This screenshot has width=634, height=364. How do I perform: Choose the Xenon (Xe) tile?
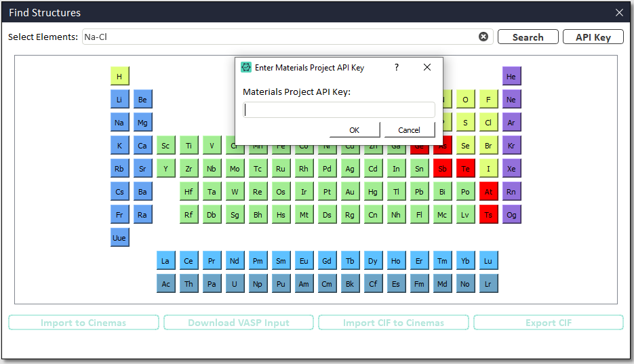pos(511,168)
